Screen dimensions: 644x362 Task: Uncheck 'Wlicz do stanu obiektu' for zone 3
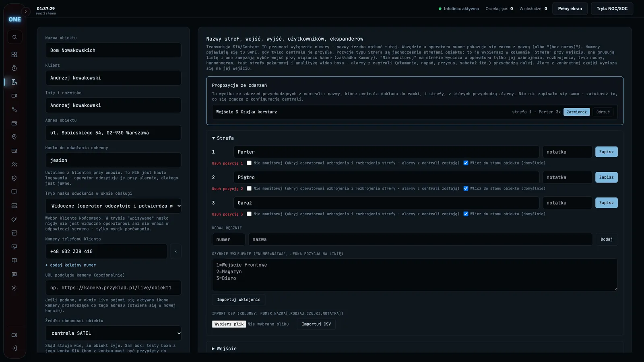tap(466, 214)
